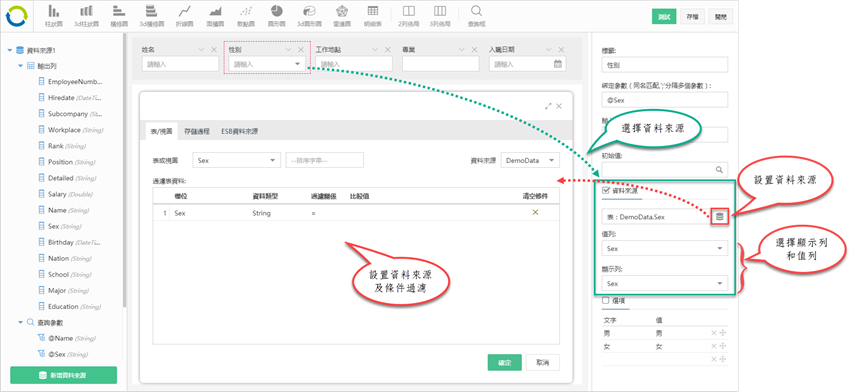Screen dimensions: 851x392
Task: Focus the 排序字串 sort input
Action: tap(325, 160)
